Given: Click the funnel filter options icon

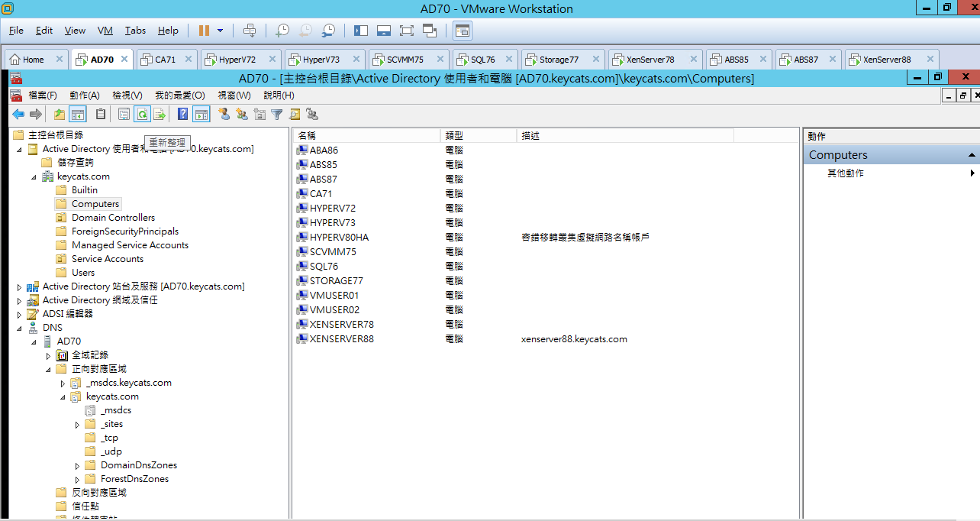Looking at the screenshot, I should [276, 115].
